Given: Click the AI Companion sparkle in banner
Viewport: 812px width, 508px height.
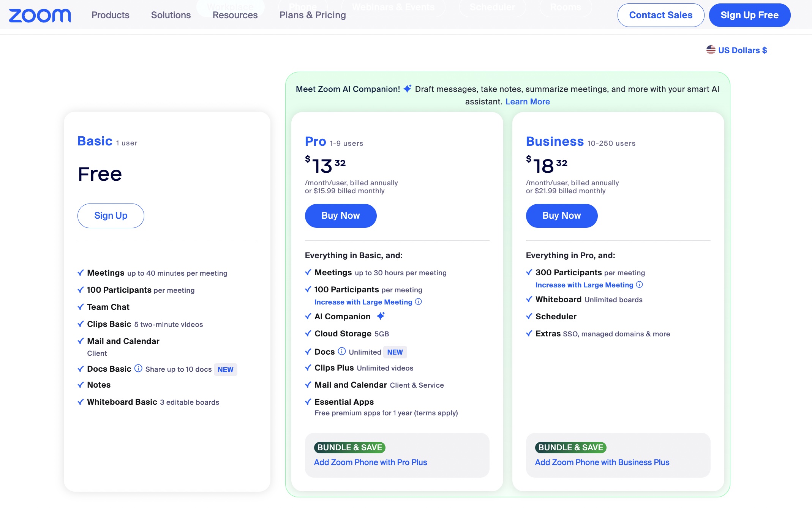Looking at the screenshot, I should coord(408,89).
